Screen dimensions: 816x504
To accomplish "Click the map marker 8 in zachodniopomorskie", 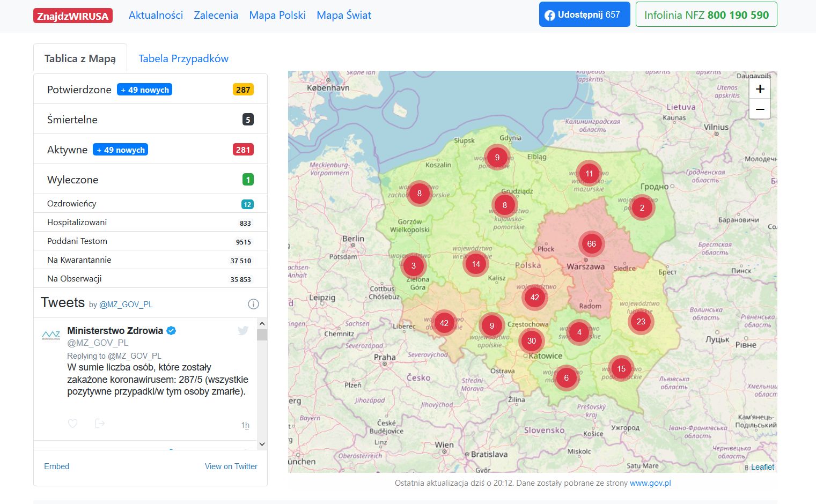I will coord(419,194).
